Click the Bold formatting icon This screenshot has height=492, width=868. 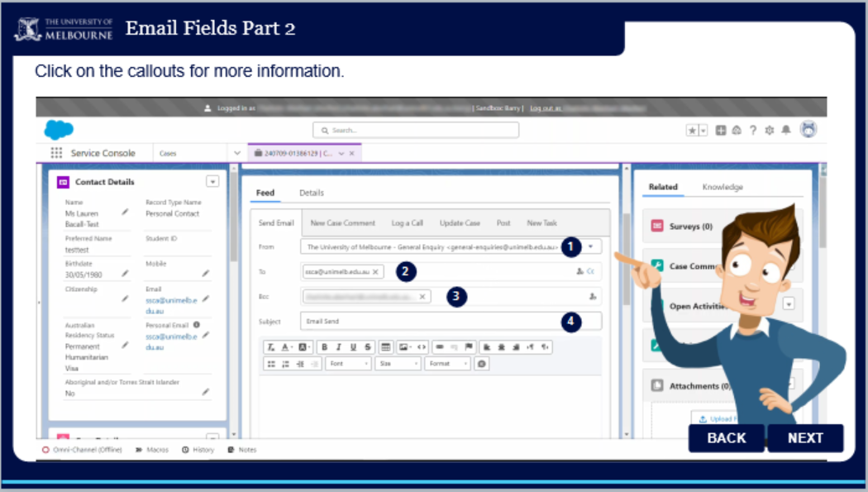pos(325,347)
